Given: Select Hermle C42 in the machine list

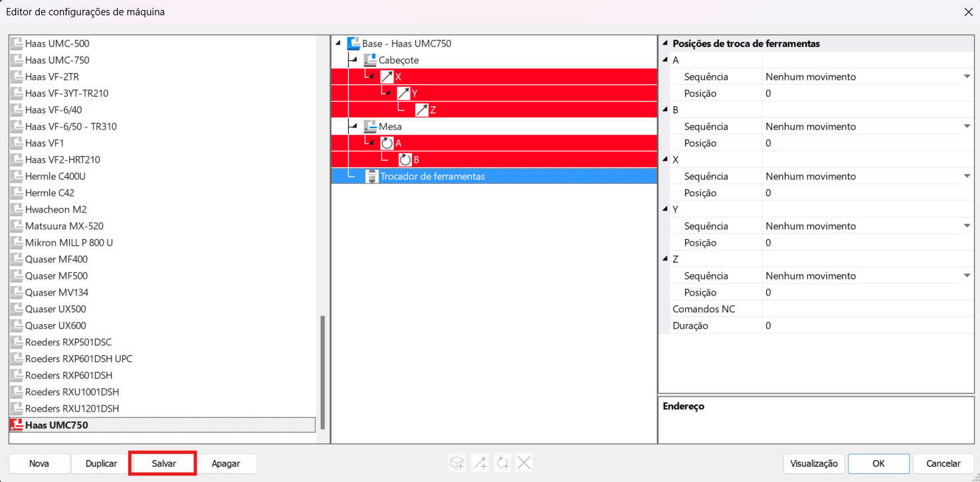Looking at the screenshot, I should click(x=50, y=193).
